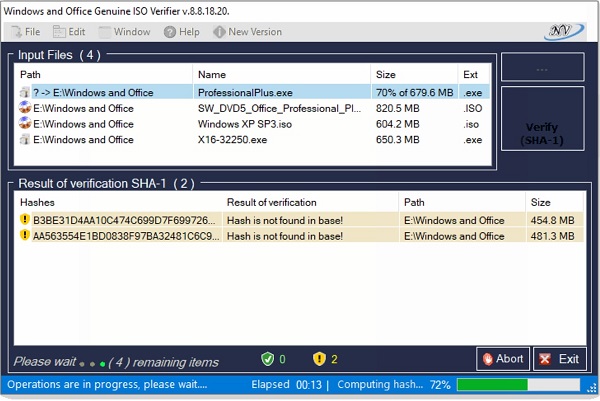Viewport: 600px width, 401px height.
Task: Click the NV logo icon
Action: [564, 31]
